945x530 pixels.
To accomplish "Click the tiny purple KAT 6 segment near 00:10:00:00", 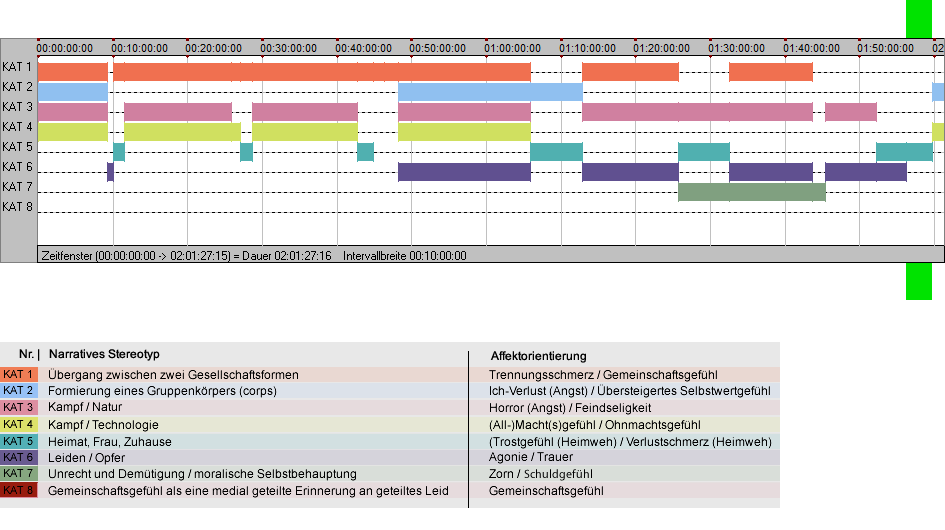I will pyautogui.click(x=110, y=172).
